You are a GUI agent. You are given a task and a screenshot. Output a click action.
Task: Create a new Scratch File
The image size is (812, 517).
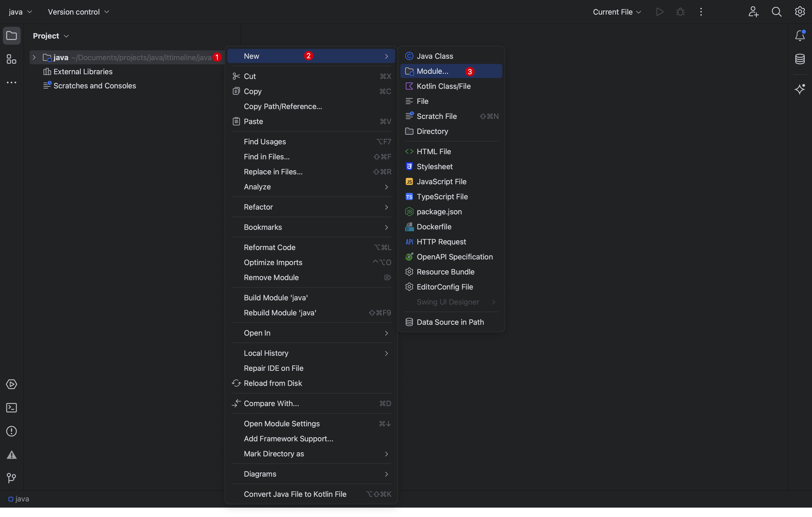pyautogui.click(x=451, y=116)
